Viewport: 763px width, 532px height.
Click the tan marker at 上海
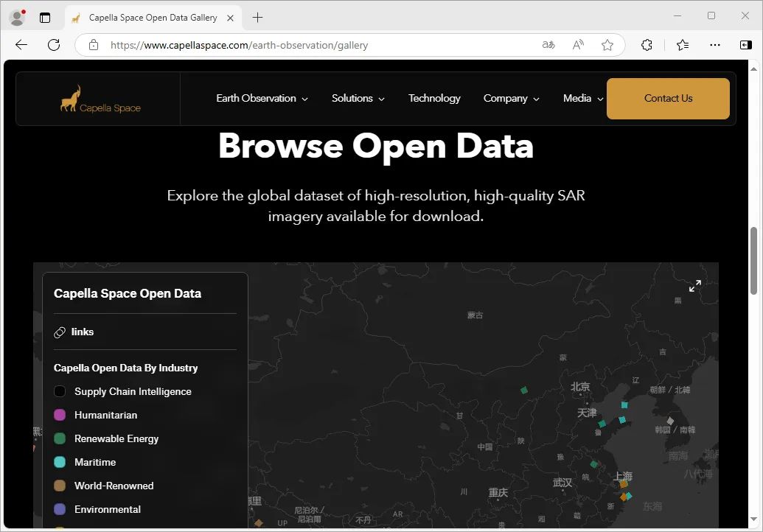624,484
